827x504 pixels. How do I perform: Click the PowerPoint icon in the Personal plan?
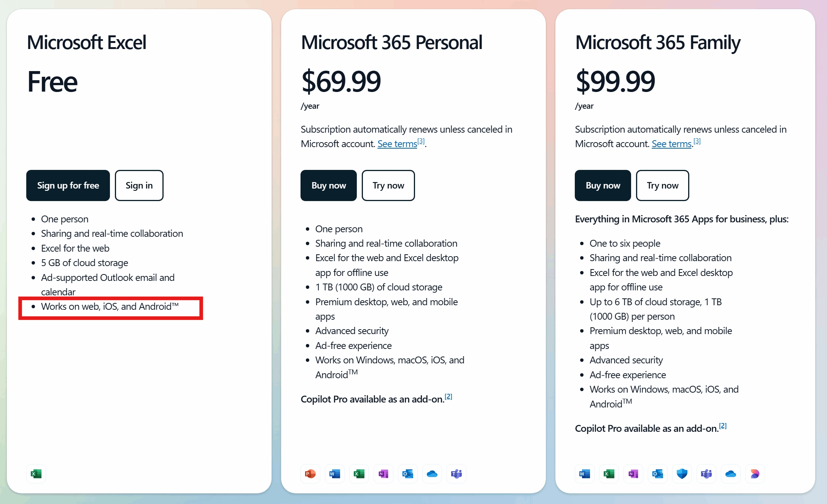coord(310,474)
